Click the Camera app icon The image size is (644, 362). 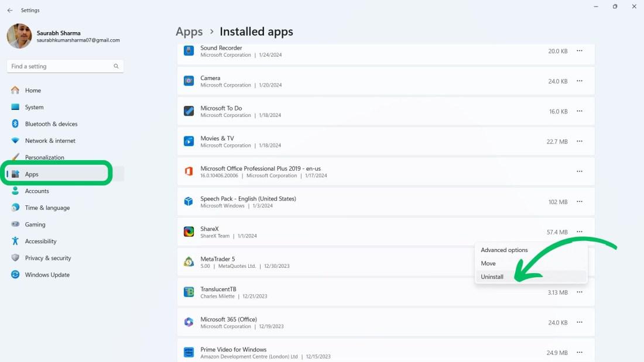tap(189, 81)
